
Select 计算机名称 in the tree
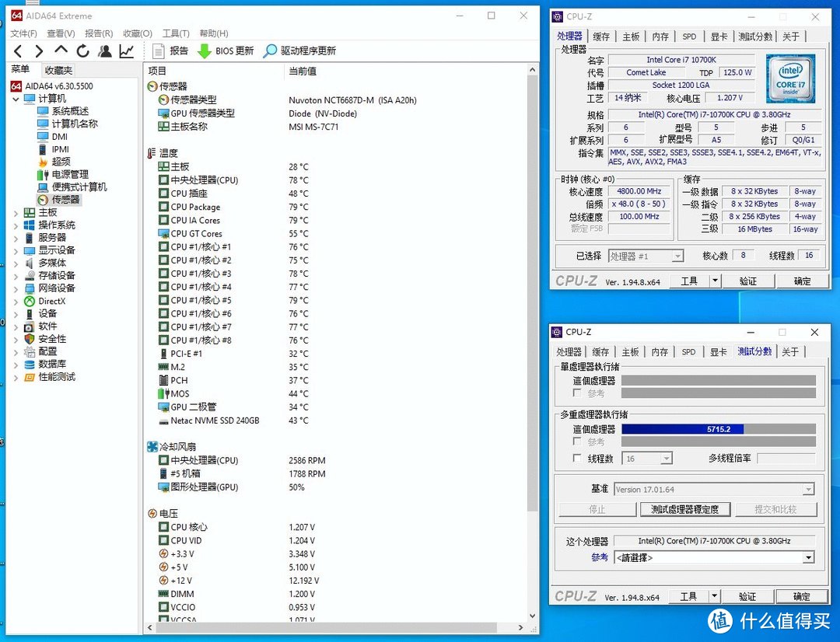pyautogui.click(x=68, y=124)
